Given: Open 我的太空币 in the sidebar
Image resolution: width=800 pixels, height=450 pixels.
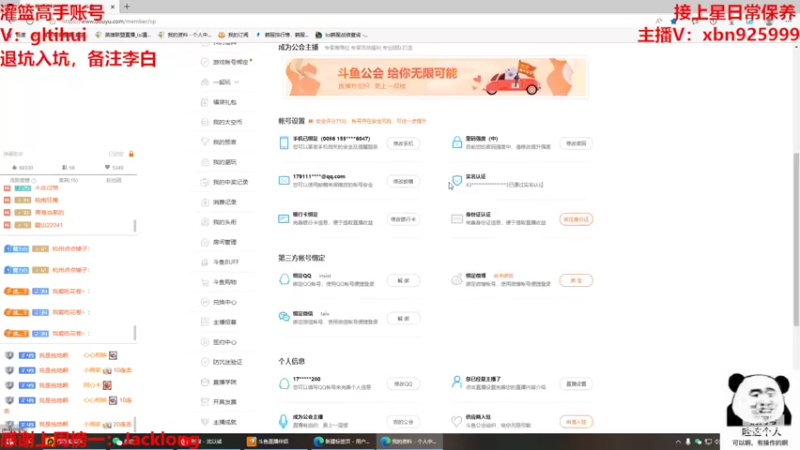Looking at the screenshot, I should (x=228, y=122).
